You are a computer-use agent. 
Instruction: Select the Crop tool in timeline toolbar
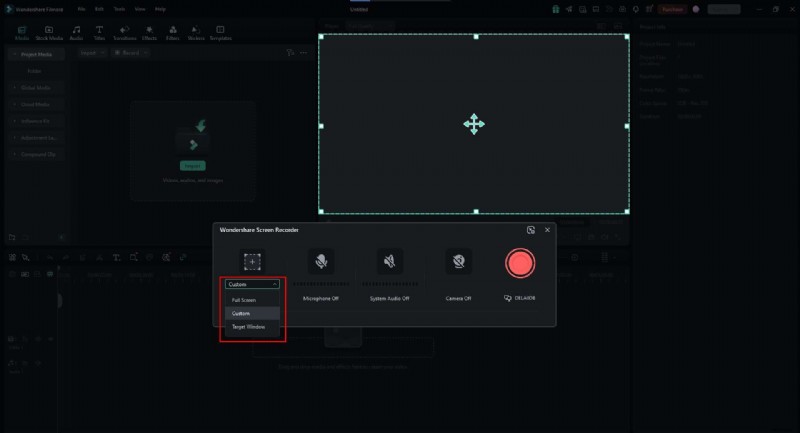[133, 258]
